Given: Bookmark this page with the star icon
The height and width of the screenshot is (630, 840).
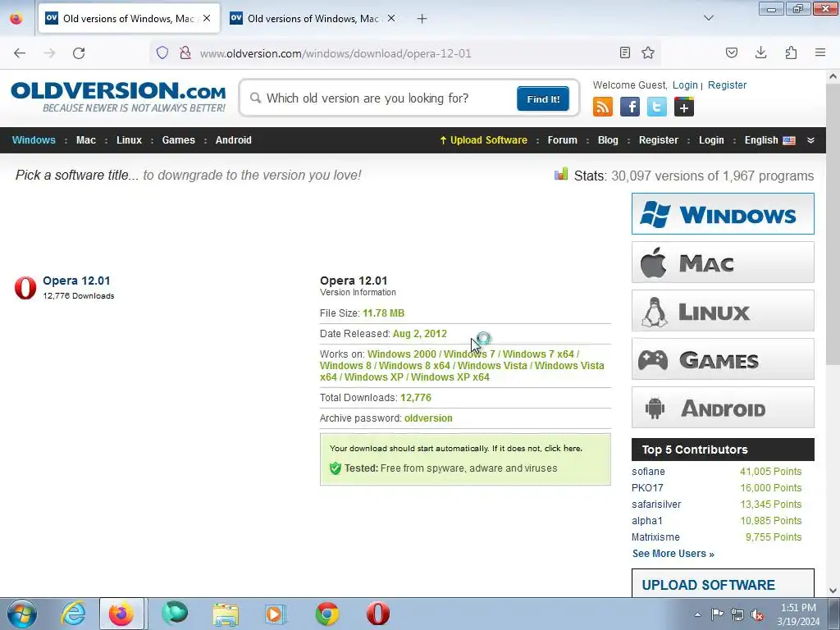Looking at the screenshot, I should click(648, 52).
